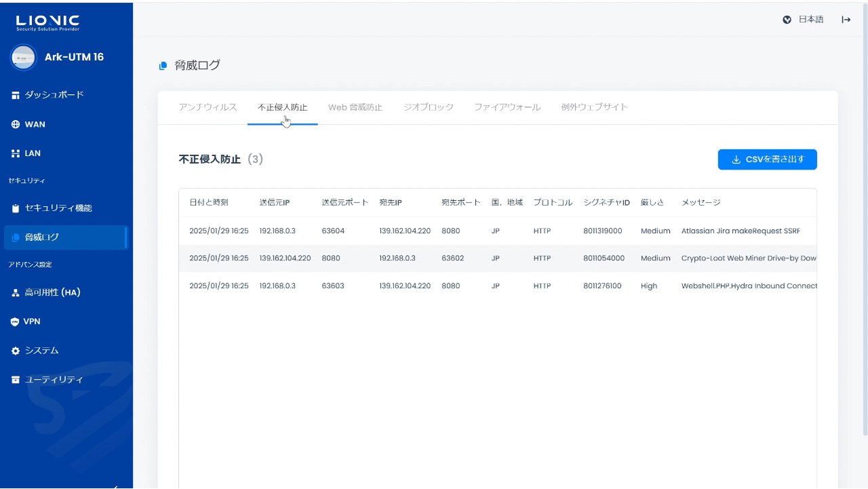Click the CSVを書き出す export button
Image resolution: width=868 pixels, height=489 pixels.
pos(767,159)
